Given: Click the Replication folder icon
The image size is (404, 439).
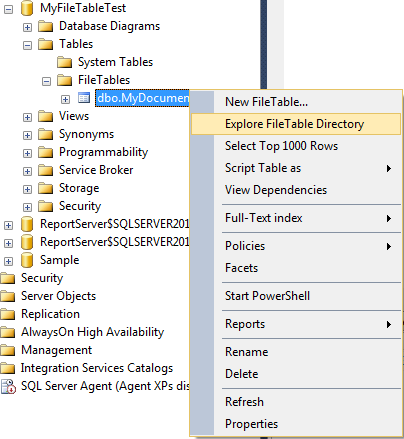Looking at the screenshot, I should coord(7,314).
